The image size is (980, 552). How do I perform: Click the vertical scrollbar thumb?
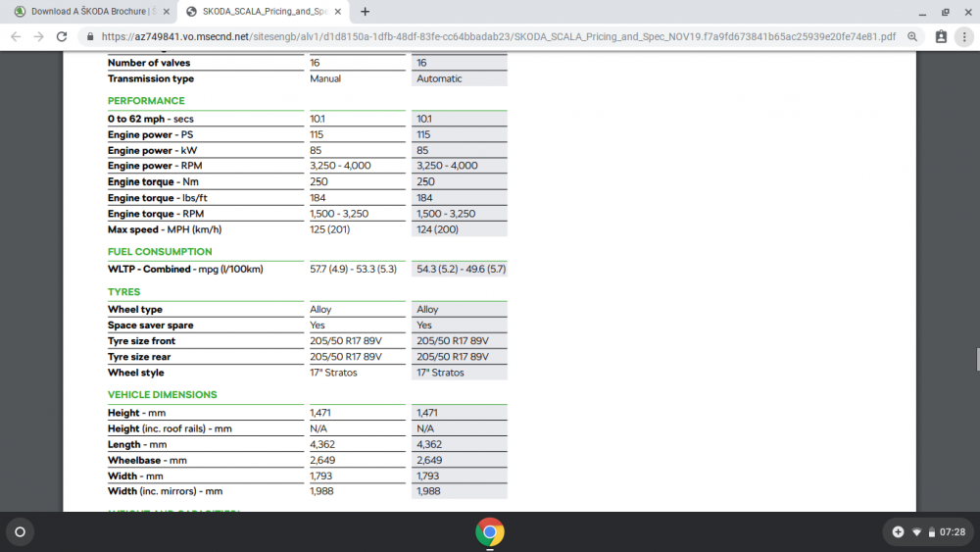click(x=977, y=360)
